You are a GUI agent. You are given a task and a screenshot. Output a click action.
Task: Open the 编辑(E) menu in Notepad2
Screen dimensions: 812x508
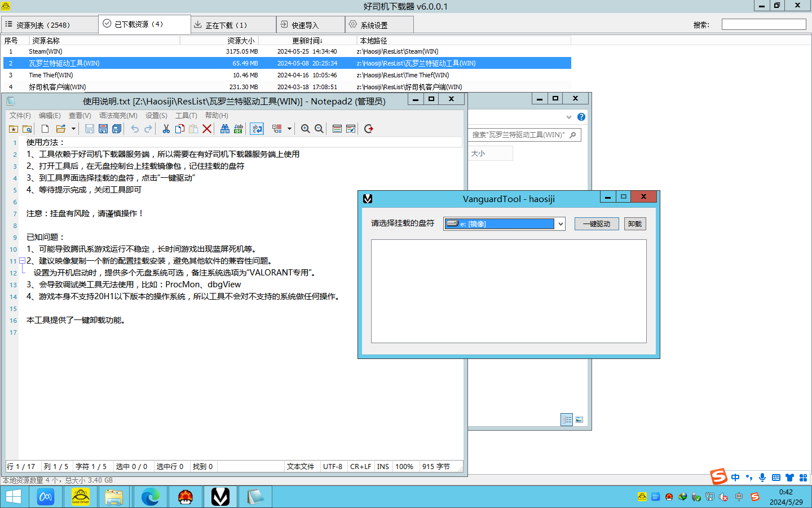50,115
